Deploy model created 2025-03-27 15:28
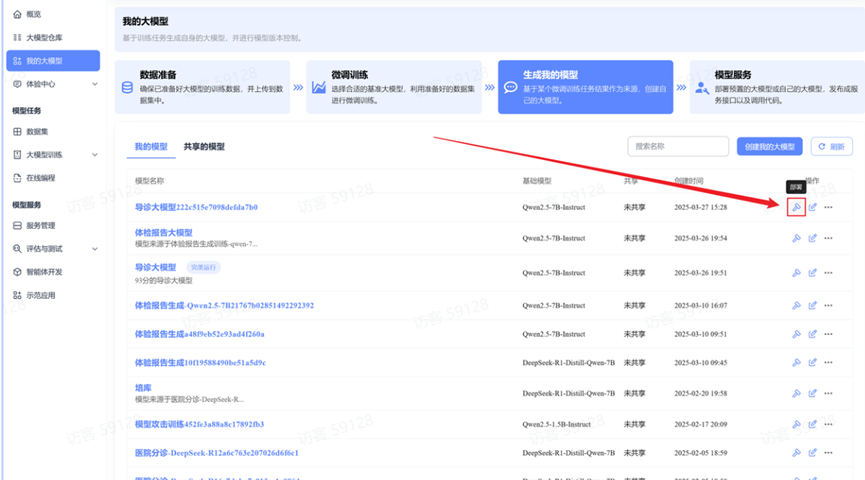This screenshot has height=480, width=865. 796,207
